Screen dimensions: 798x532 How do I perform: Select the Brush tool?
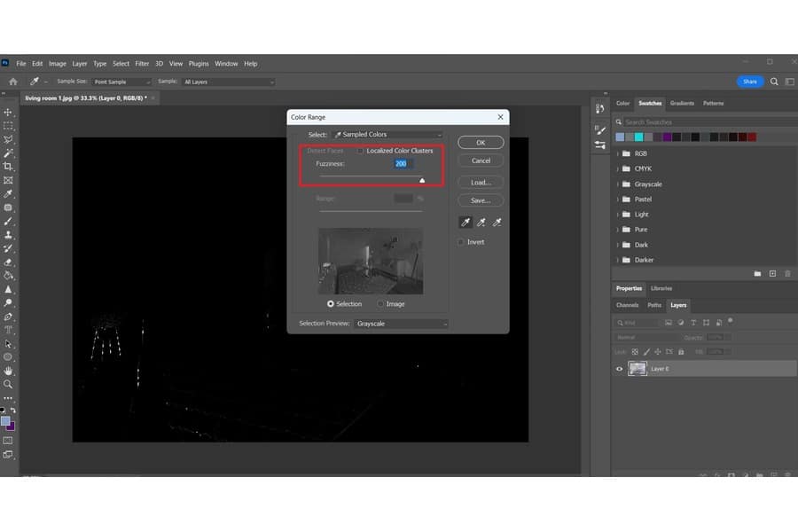coord(8,222)
